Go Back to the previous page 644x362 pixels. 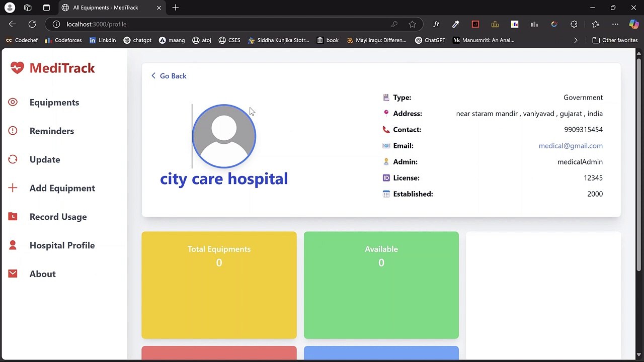click(x=169, y=76)
